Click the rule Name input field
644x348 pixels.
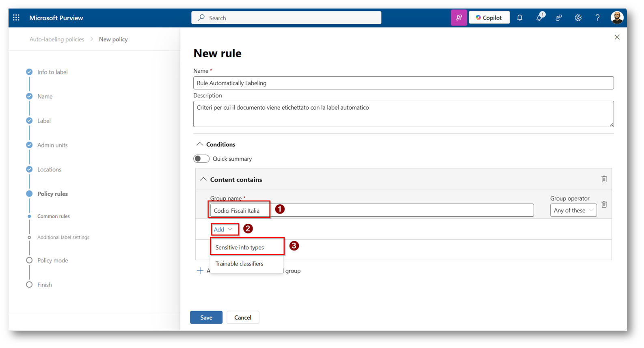click(x=403, y=83)
